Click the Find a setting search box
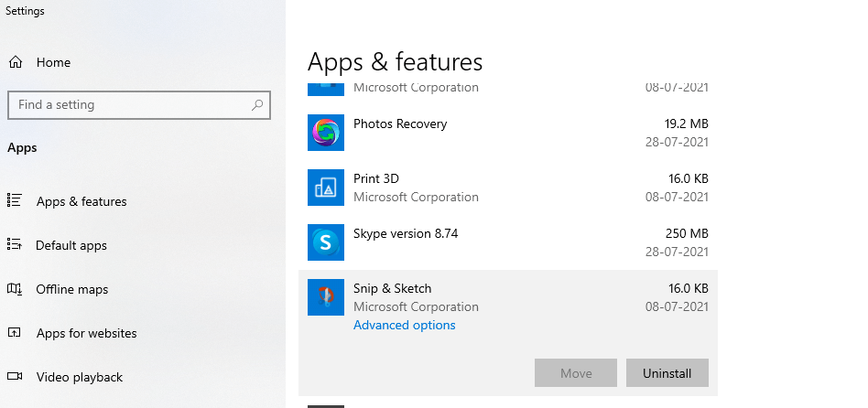The height and width of the screenshot is (408, 868). coord(128,105)
